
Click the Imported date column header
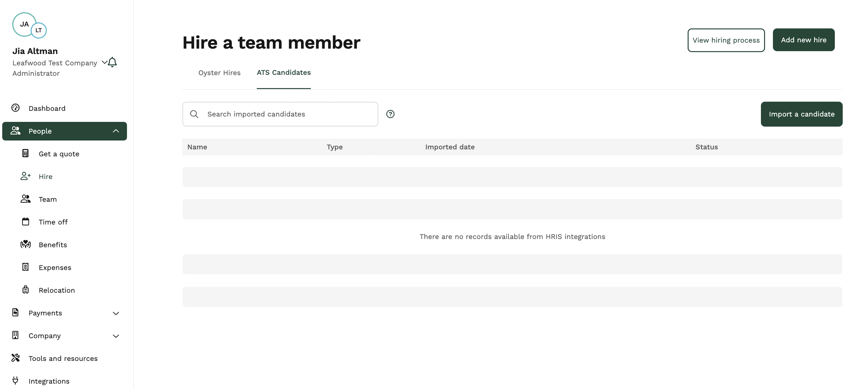(450, 147)
